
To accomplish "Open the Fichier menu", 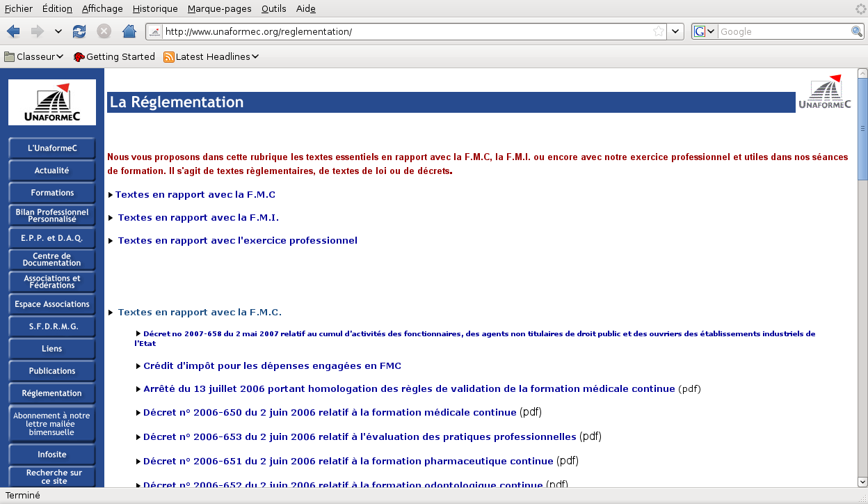I will pos(19,8).
